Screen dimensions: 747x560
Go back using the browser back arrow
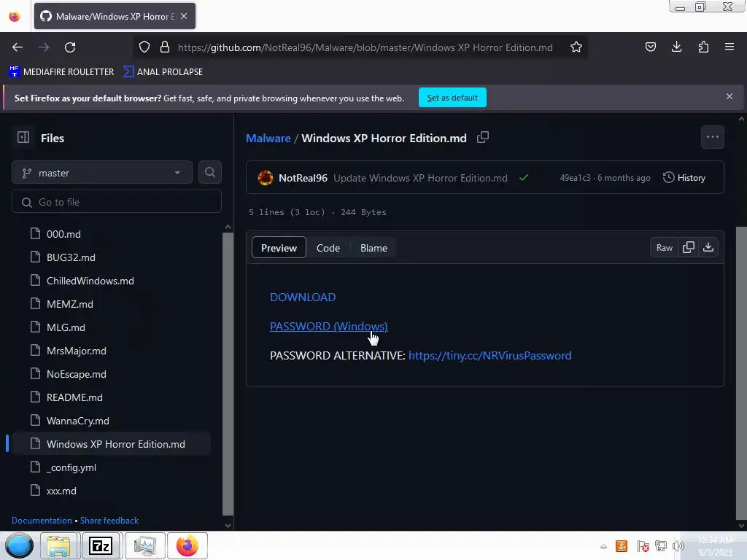(x=18, y=47)
